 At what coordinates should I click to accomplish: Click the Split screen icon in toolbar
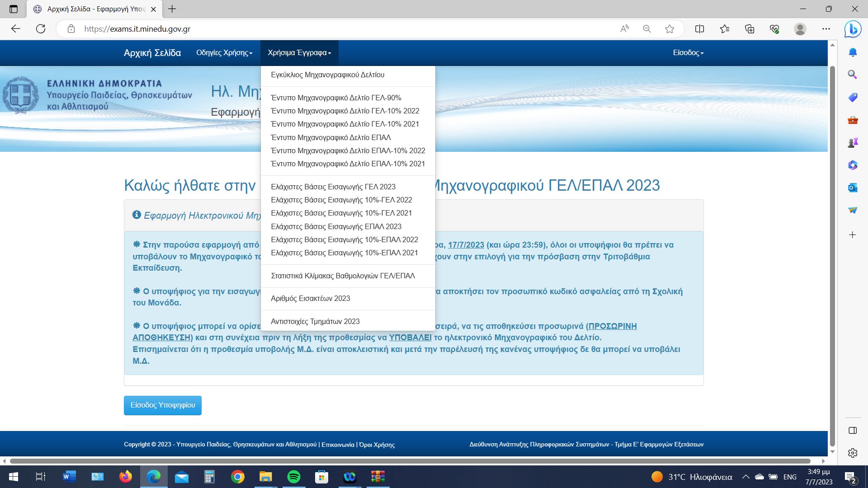[699, 29]
